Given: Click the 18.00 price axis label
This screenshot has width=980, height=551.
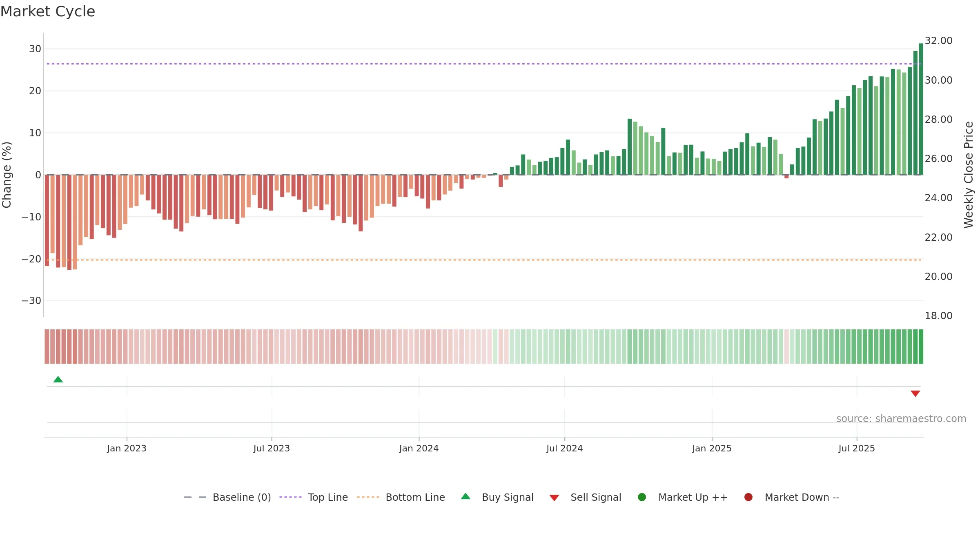Looking at the screenshot, I should coord(938,316).
